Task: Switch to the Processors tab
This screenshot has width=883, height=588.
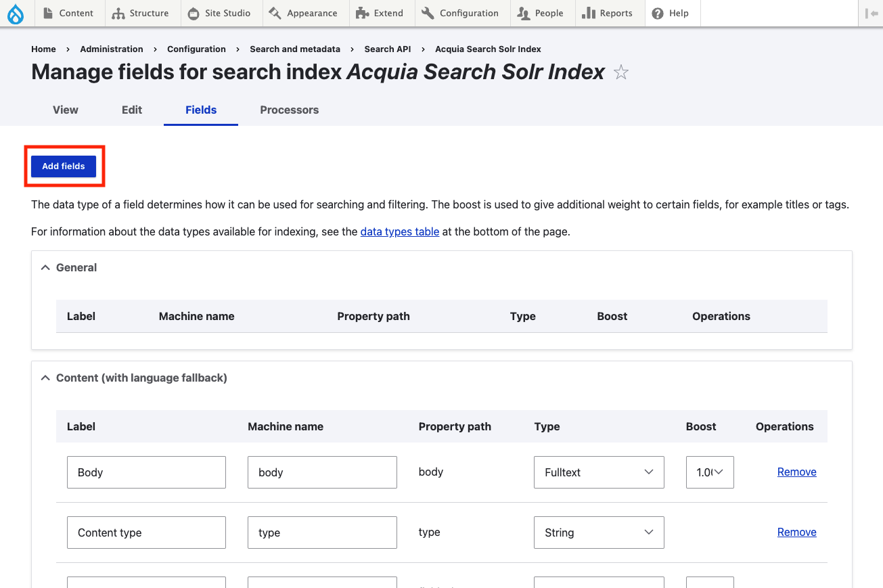Action: (290, 110)
